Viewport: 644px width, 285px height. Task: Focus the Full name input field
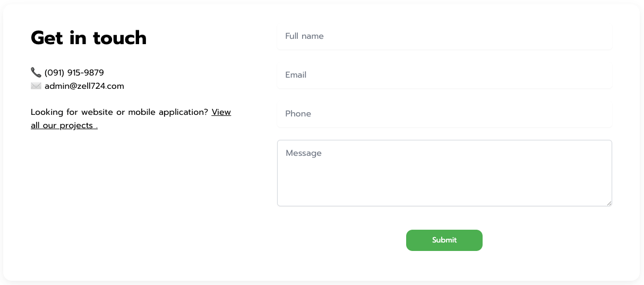(x=444, y=36)
